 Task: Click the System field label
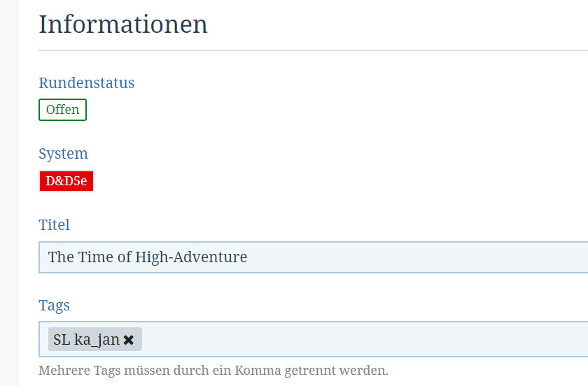(x=63, y=154)
